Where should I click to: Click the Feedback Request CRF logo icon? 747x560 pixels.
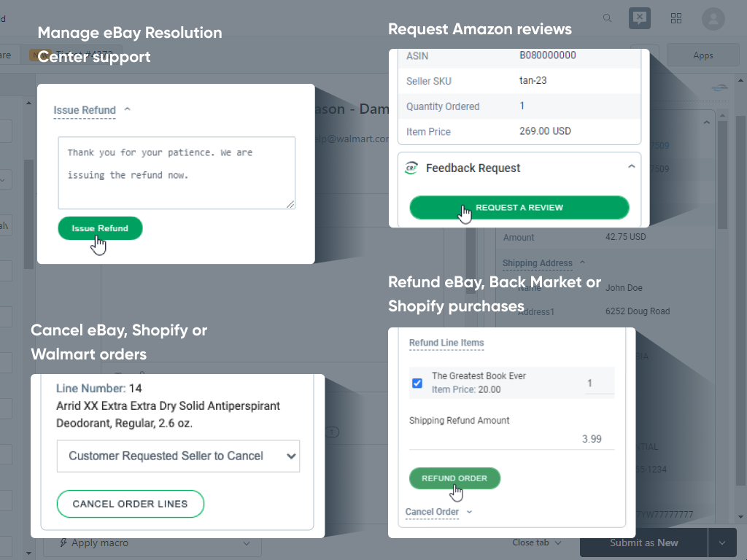(411, 168)
